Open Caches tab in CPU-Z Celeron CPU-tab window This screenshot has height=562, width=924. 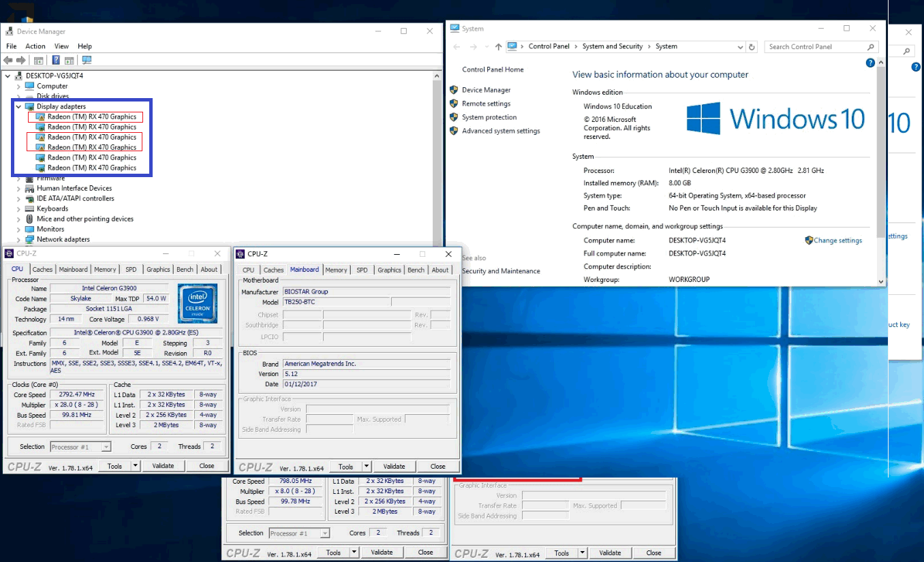[42, 270]
